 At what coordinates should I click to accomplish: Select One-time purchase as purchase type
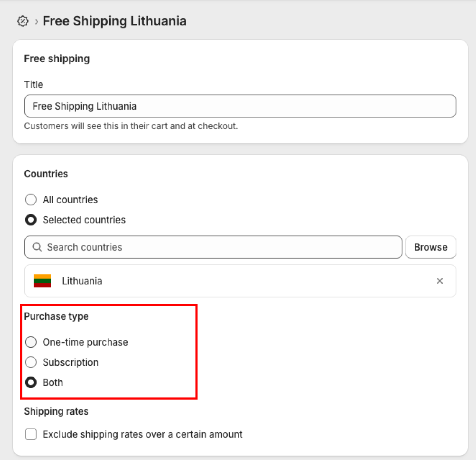click(31, 342)
